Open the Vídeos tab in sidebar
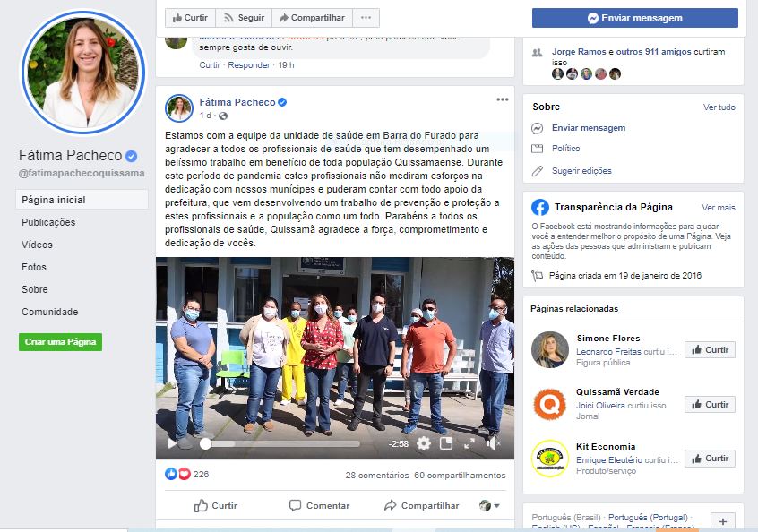The height and width of the screenshot is (532, 758). [x=38, y=245]
